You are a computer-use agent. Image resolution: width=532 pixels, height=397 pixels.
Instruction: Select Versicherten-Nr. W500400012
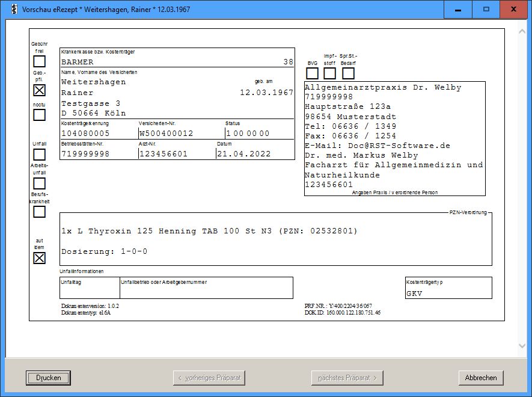pyautogui.click(x=167, y=134)
